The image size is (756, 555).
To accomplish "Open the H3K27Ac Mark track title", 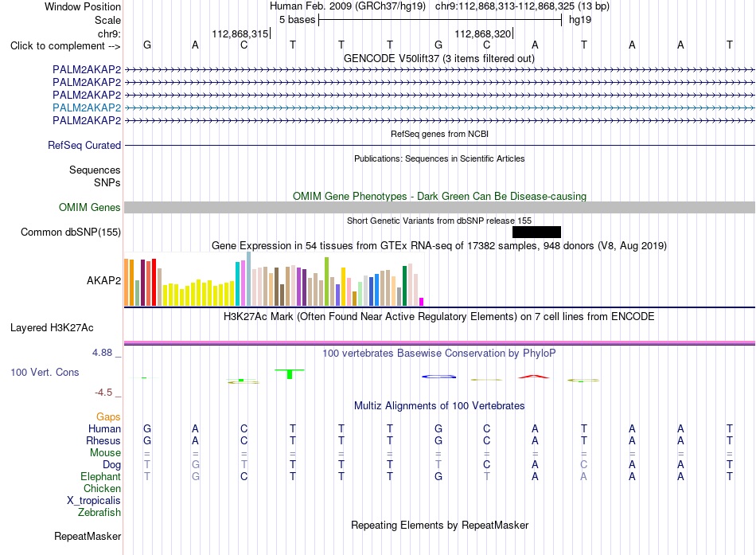I will pos(439,317).
